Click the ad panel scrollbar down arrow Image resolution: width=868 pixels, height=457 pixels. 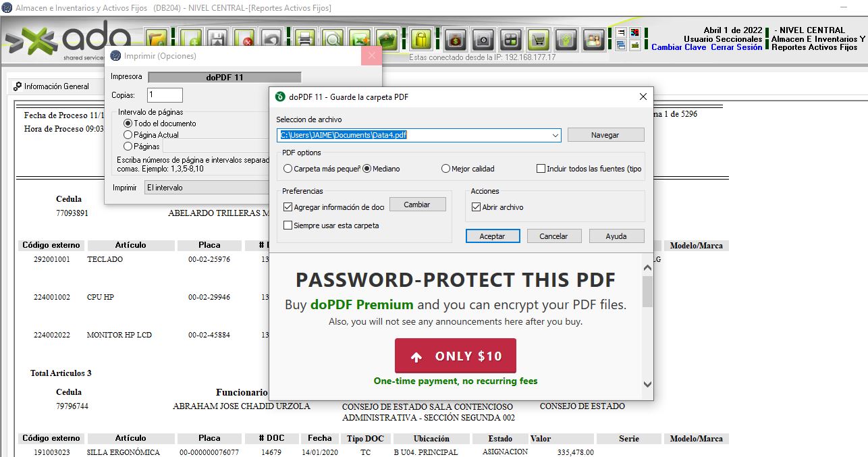click(647, 384)
